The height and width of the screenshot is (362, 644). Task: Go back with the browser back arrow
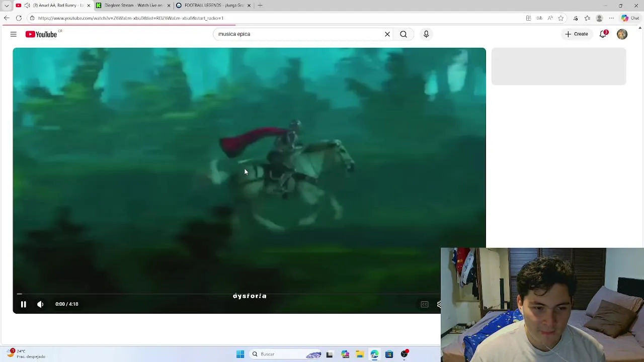(x=7, y=18)
